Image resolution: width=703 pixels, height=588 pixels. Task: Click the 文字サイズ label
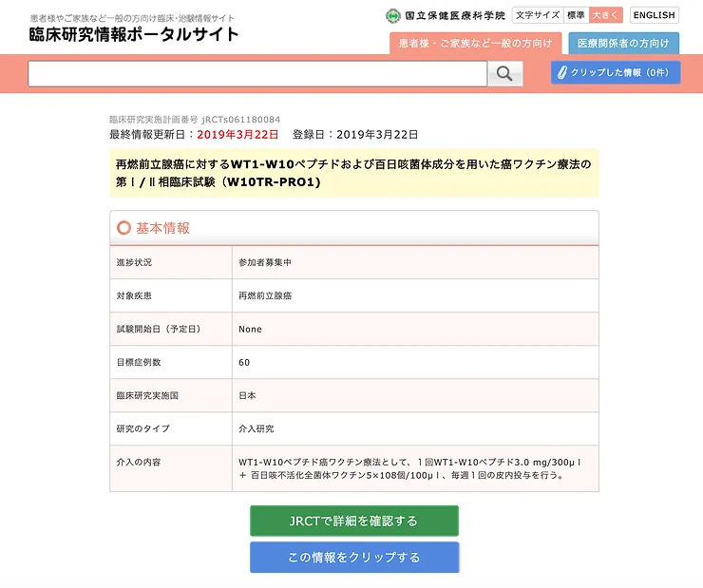pyautogui.click(x=538, y=15)
